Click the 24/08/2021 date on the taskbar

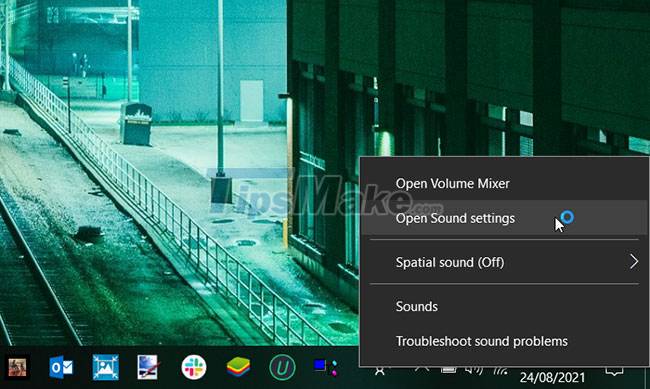pyautogui.click(x=552, y=377)
